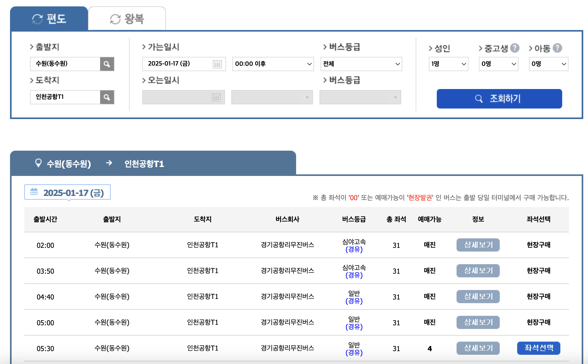
Task: Open the departure location search magnifier
Action: [x=107, y=64]
